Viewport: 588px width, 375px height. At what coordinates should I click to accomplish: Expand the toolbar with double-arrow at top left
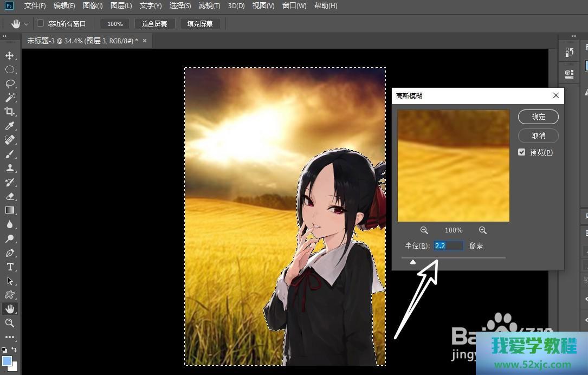pos(4,36)
